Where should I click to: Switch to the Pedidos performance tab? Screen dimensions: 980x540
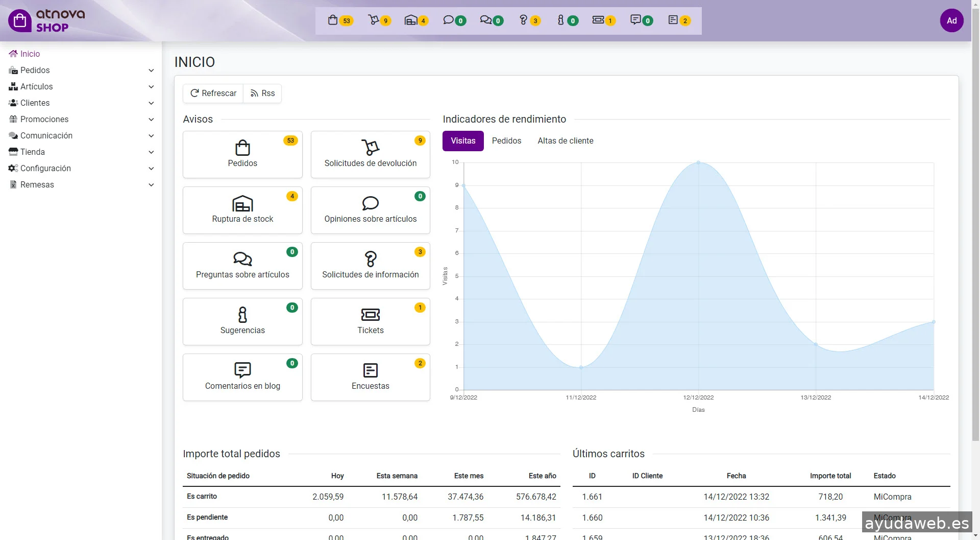point(506,140)
